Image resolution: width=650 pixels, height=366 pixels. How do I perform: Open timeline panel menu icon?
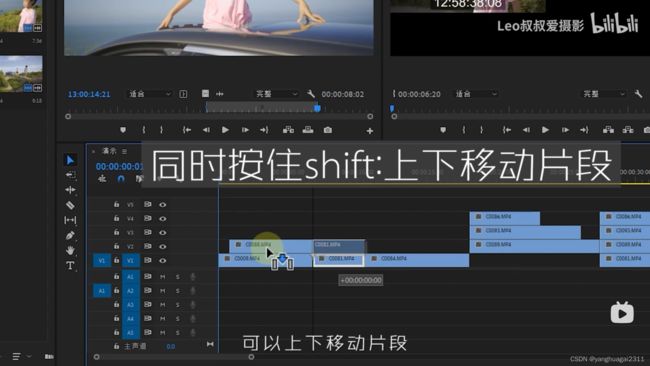tap(124, 151)
